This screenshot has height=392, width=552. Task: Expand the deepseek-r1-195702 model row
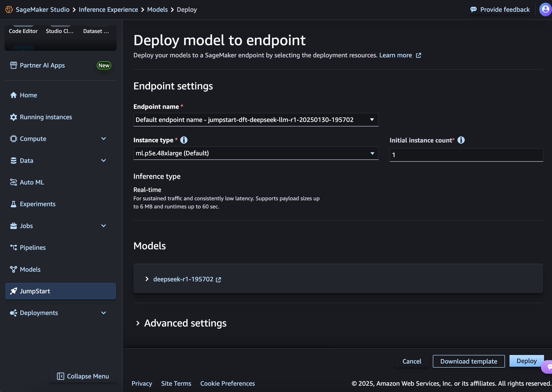tap(147, 279)
